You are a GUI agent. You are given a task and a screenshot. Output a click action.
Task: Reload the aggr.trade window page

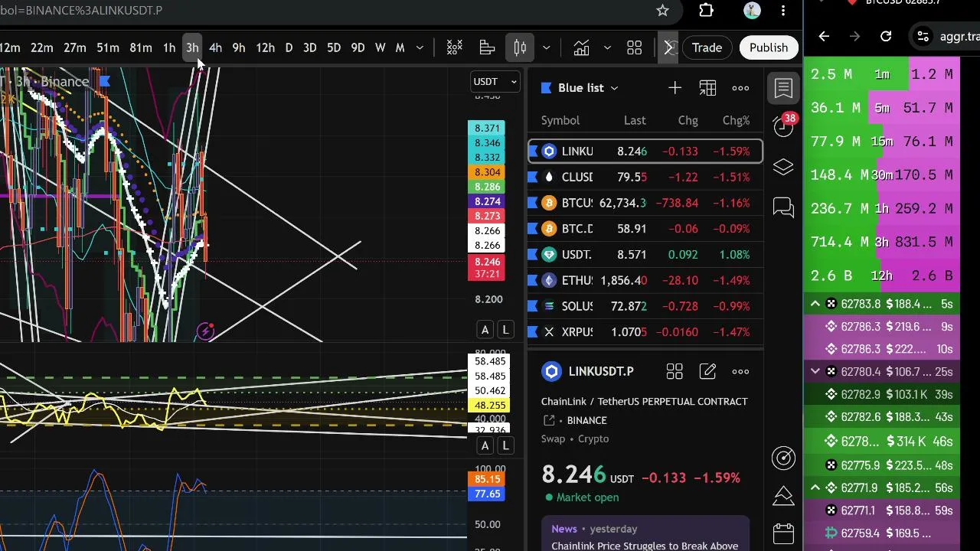click(886, 36)
